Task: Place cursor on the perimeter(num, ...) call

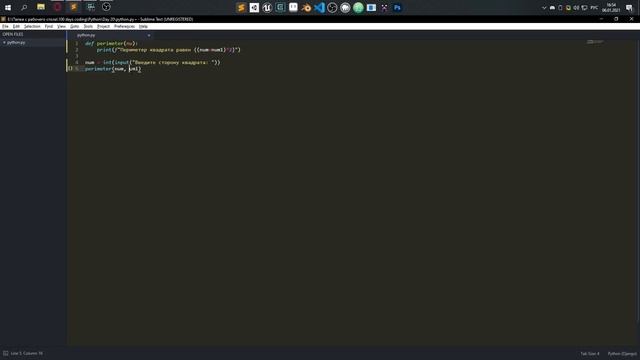Action: 113,69
